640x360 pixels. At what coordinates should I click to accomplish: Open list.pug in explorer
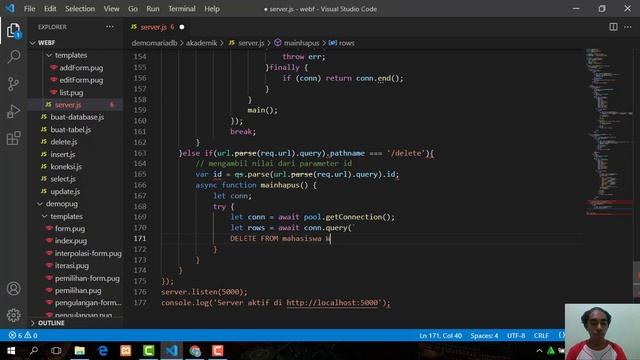(x=71, y=93)
